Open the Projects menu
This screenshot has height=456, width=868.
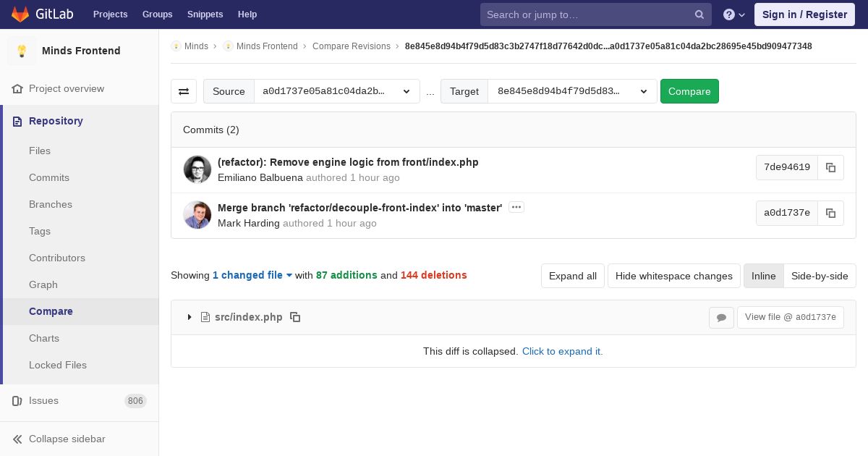click(x=110, y=14)
